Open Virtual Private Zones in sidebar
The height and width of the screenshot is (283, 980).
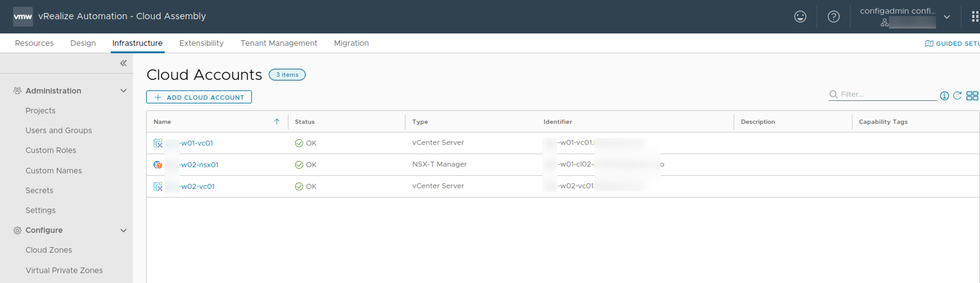click(x=64, y=270)
